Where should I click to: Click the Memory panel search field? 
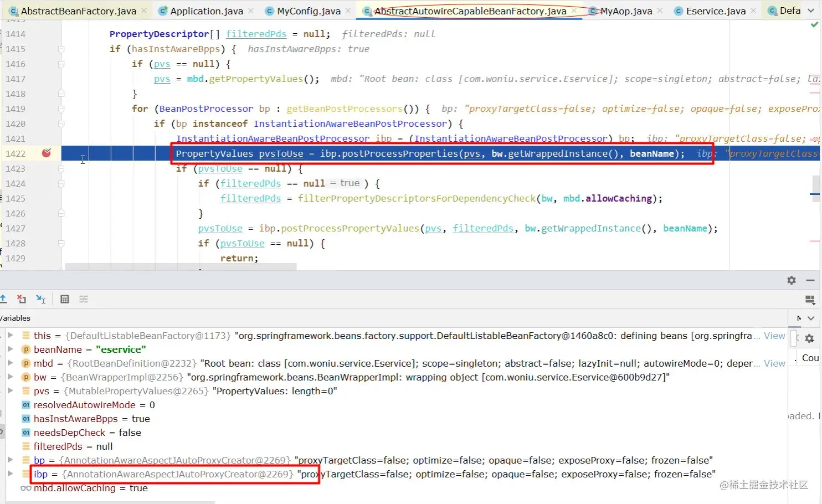coord(794,338)
